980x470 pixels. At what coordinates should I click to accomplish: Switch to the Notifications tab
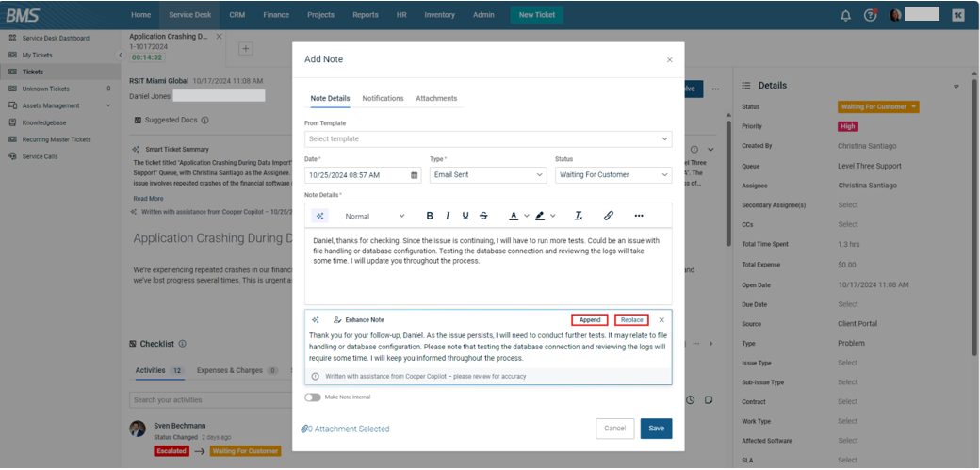[383, 98]
